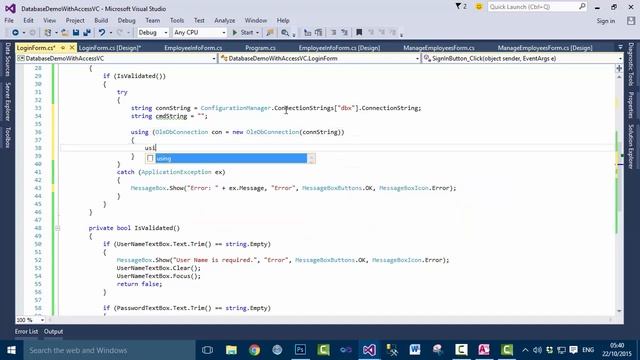The width and height of the screenshot is (640, 360).
Task: Click the Save All icon
Action: [87, 33]
